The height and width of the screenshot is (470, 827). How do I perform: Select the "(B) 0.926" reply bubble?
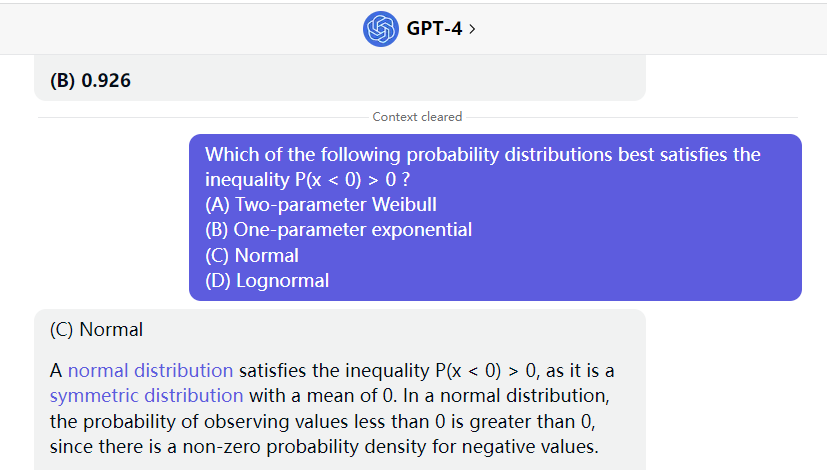90,80
